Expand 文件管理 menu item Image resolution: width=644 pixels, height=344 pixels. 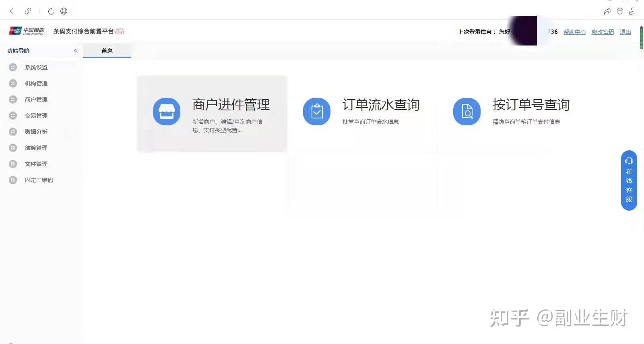point(36,164)
